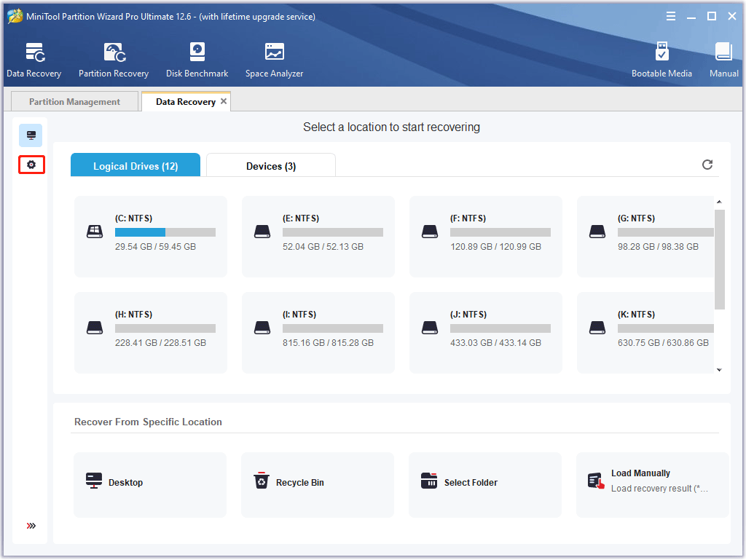Choose Select Folder to recover
Image resolution: width=746 pixels, height=560 pixels.
click(x=484, y=484)
